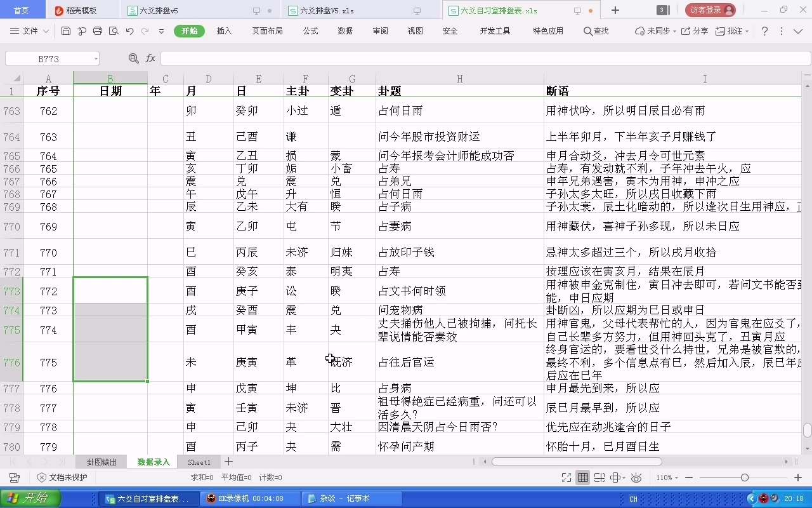Click the Print Preview icon

point(114,31)
